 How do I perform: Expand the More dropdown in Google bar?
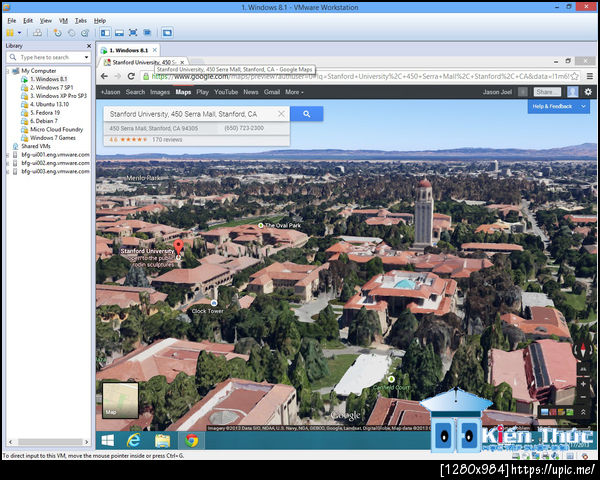point(294,92)
